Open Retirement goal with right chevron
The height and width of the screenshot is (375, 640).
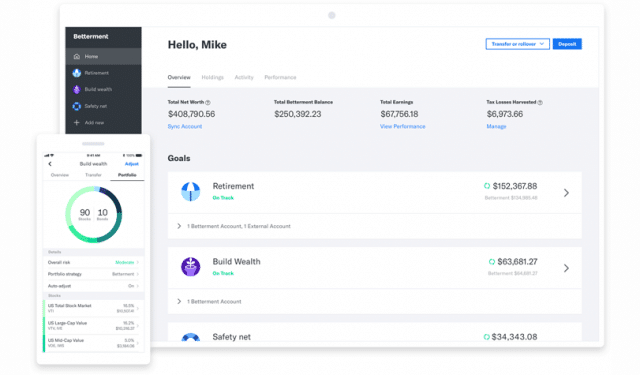(x=566, y=193)
